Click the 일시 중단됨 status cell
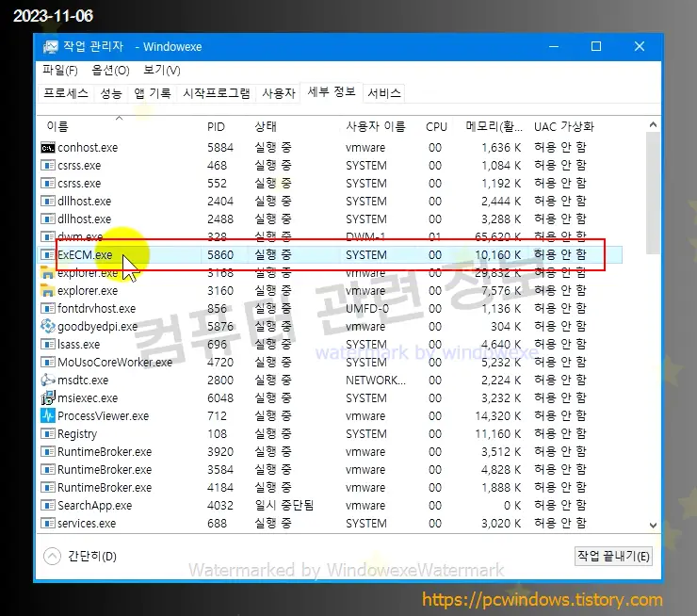This screenshot has height=616, width=697. point(284,506)
